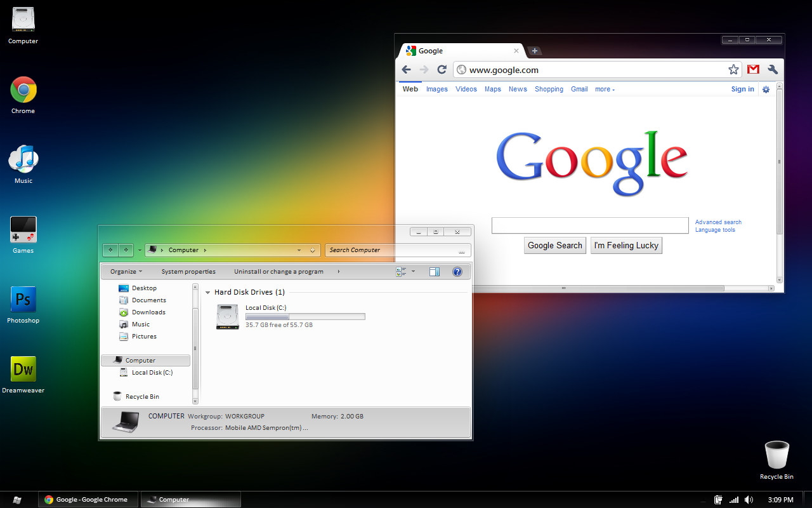The width and height of the screenshot is (812, 508).
Task: Collapse the Hard Disk Drives group
Action: [208, 293]
